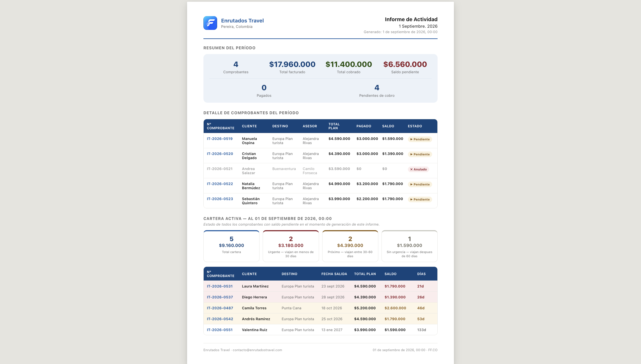Click the 13 ene 2027 departure date
641x364 pixels.
click(x=332, y=330)
